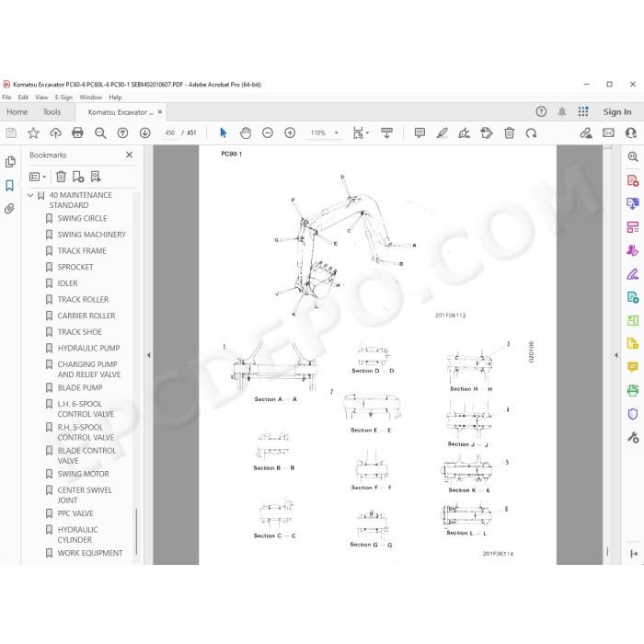Open the File menu
The image size is (644, 644).
pyautogui.click(x=6, y=98)
